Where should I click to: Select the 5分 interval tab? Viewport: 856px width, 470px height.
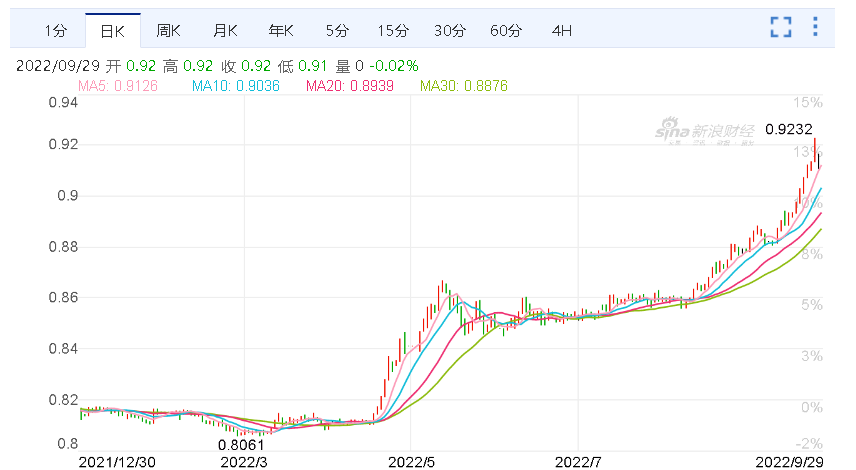coord(337,31)
